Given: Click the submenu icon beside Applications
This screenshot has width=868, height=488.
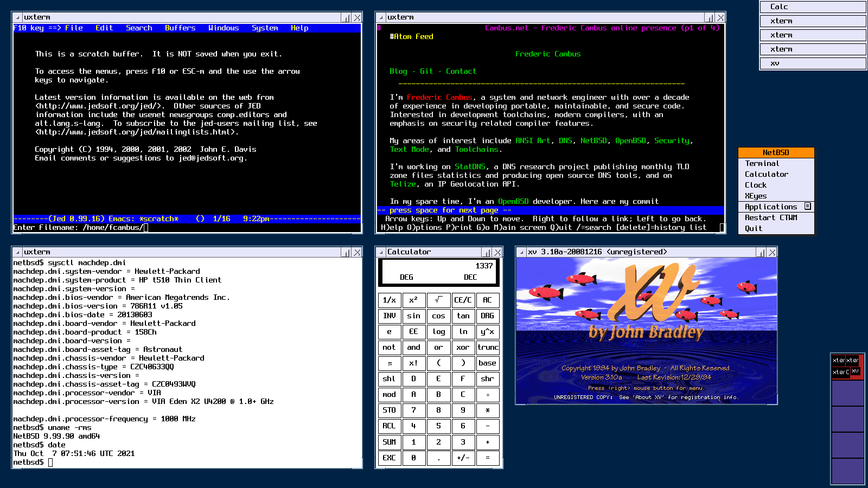Looking at the screenshot, I should tap(808, 207).
